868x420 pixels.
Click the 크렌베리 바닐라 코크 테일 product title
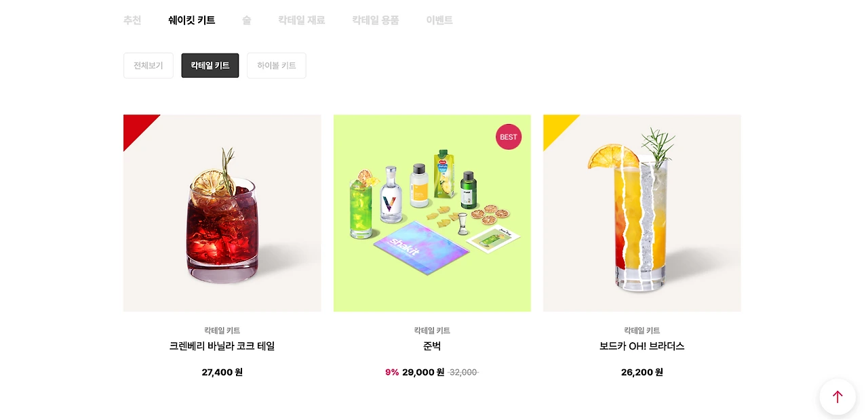tap(222, 346)
